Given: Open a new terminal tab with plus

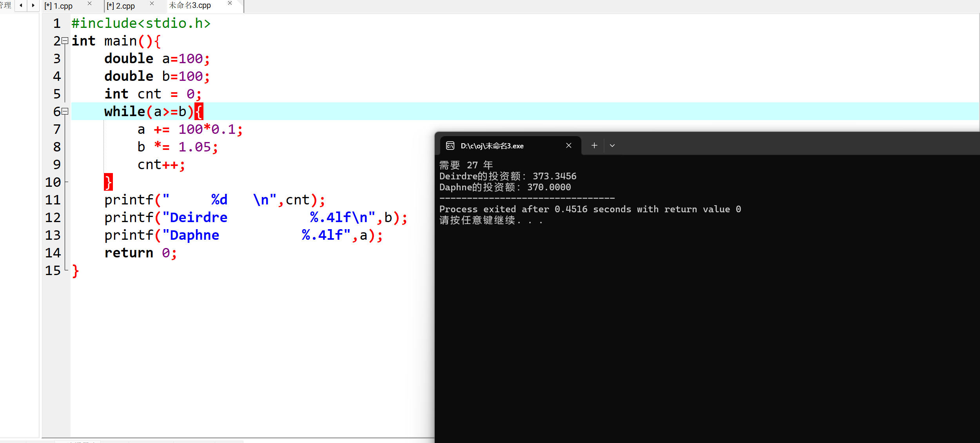Looking at the screenshot, I should [594, 146].
